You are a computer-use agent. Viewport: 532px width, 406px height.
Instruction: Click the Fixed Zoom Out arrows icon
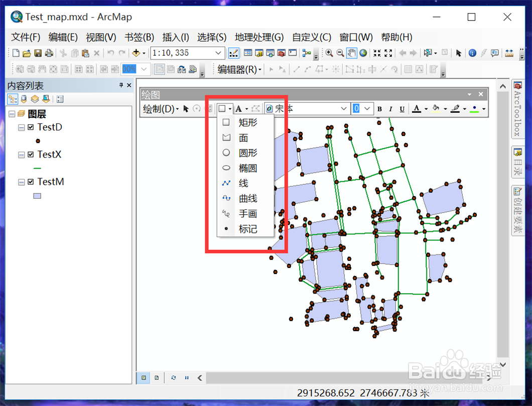388,53
